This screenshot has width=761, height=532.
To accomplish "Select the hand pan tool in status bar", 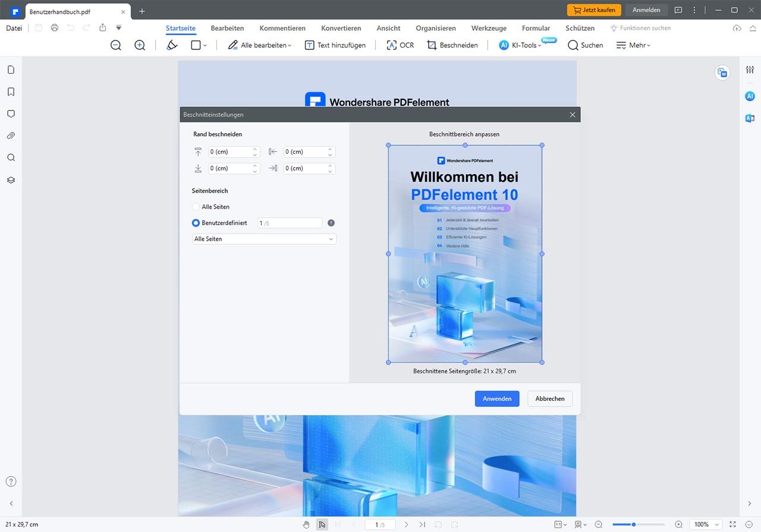I will tap(306, 524).
